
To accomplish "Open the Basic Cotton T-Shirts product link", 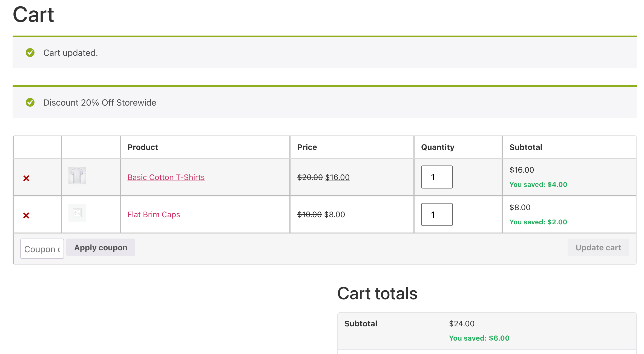I will coord(166,177).
